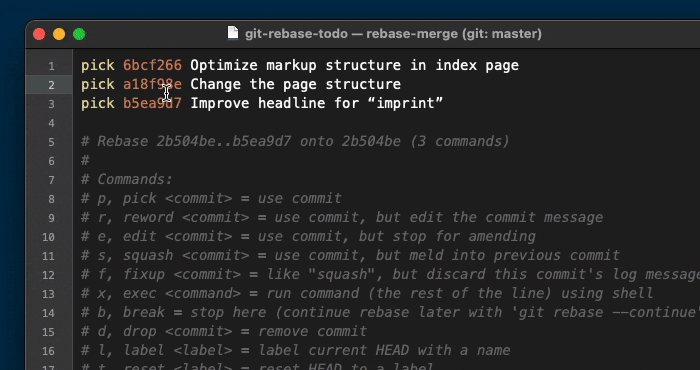This screenshot has width=700, height=370.
Task: Click the '# e, edit <commit>' comment line
Action: 308,236
